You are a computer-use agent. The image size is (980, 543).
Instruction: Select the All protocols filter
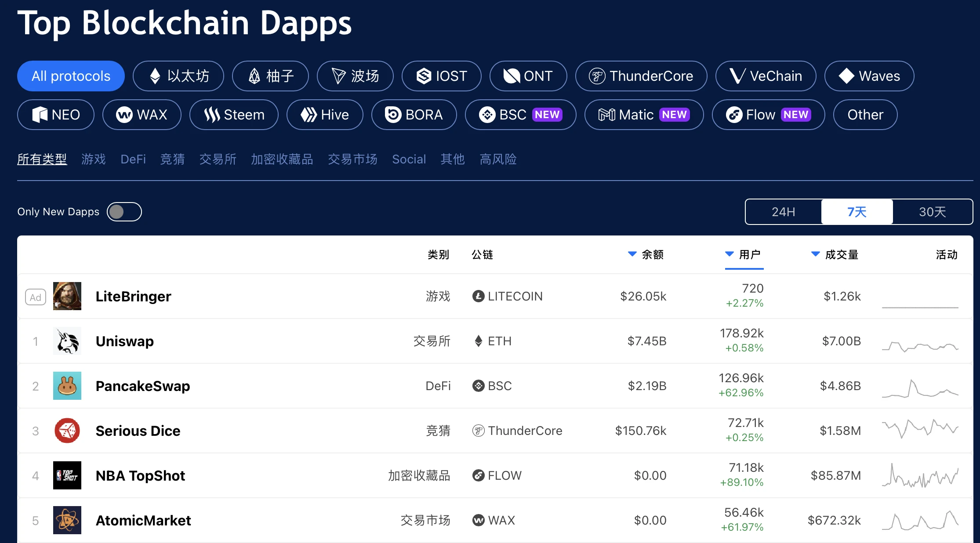click(x=71, y=76)
